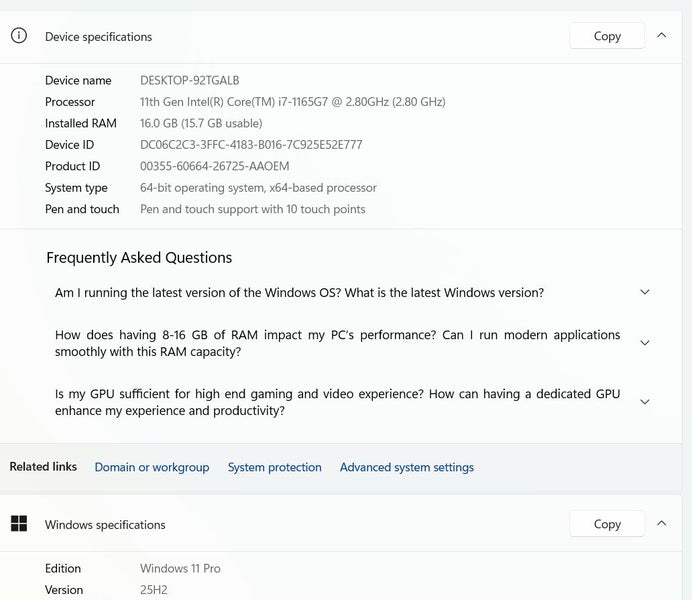Viewport: 692px width, 600px height.
Task: Copy the Device specifications details
Action: pos(607,36)
